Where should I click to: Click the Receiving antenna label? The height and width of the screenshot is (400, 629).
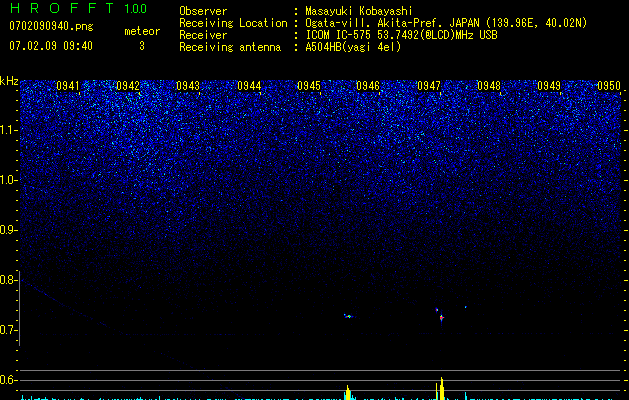230,47
